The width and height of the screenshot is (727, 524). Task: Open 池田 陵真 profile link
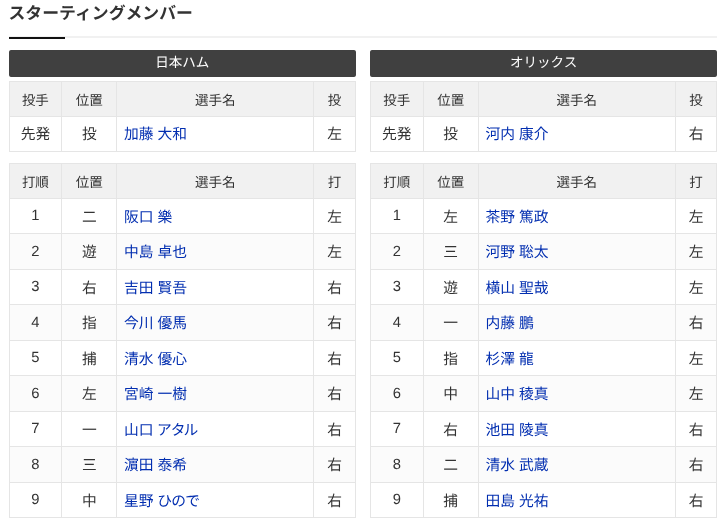(517, 429)
